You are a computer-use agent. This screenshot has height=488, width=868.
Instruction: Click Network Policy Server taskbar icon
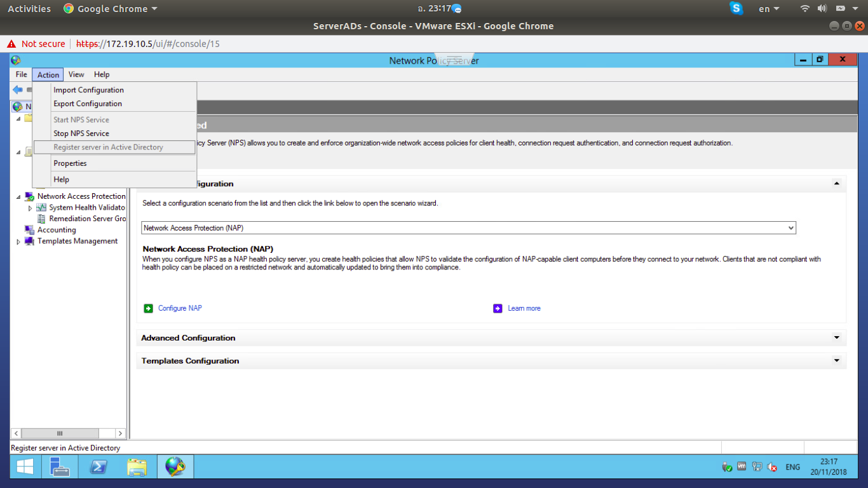175,467
